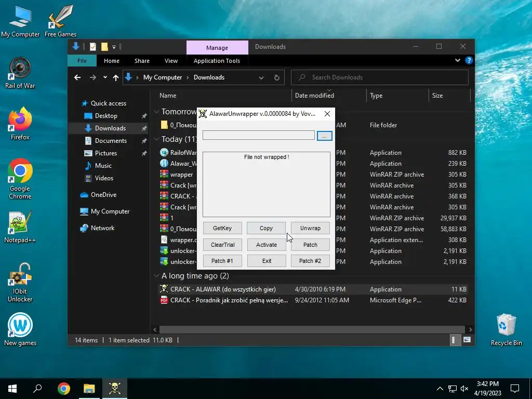Click the browse '...' file button
532x399 pixels.
[x=324, y=136]
